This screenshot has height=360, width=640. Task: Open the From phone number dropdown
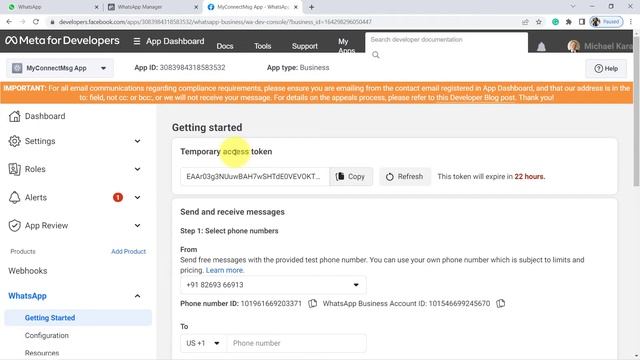point(273,284)
